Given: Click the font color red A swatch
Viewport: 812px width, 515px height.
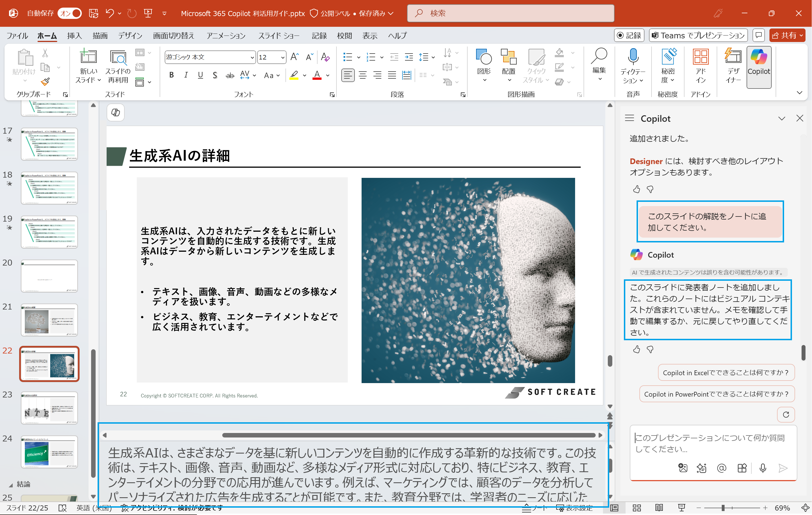Looking at the screenshot, I should click(x=317, y=75).
